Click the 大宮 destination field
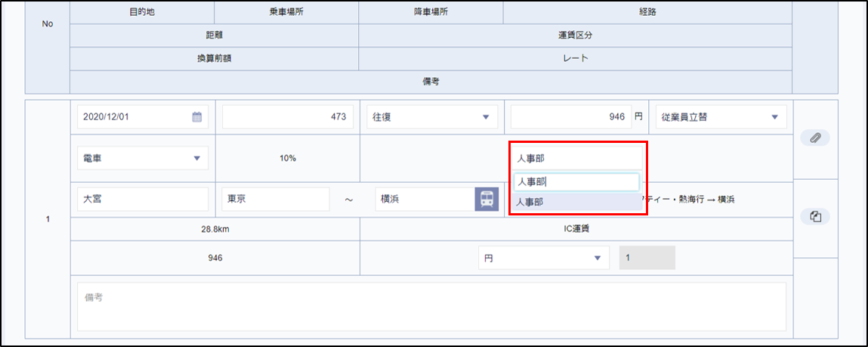Viewport: 868px width, 347px height. [x=143, y=200]
